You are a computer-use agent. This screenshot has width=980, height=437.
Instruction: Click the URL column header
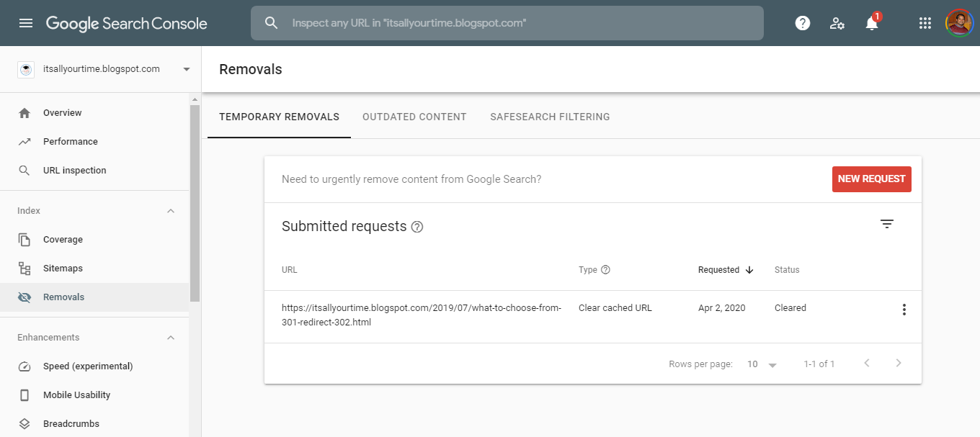click(290, 270)
